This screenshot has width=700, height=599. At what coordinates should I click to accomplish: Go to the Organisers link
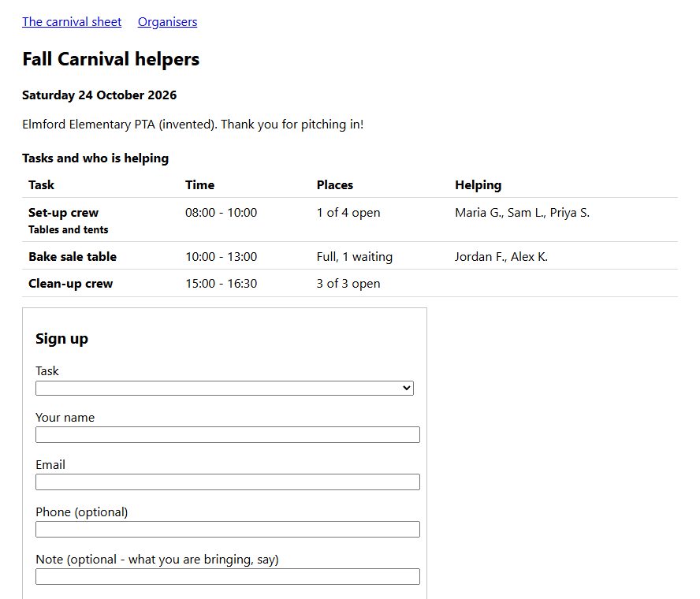167,22
